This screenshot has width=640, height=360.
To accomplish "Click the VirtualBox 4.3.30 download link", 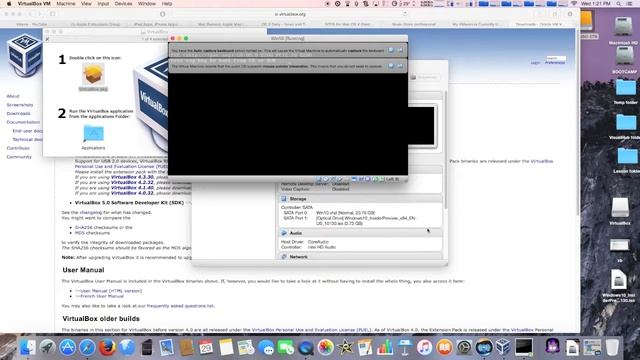I will [x=132, y=177].
